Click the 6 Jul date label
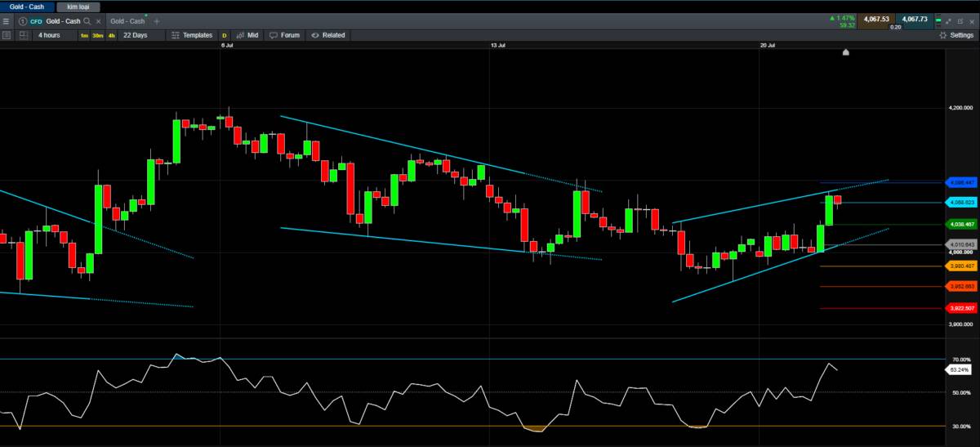 pyautogui.click(x=228, y=47)
